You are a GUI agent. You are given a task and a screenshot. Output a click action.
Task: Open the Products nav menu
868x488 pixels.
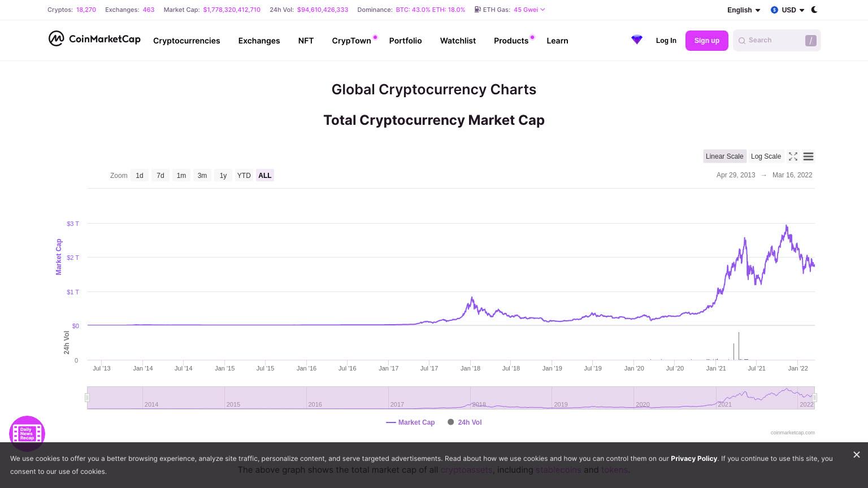[511, 41]
